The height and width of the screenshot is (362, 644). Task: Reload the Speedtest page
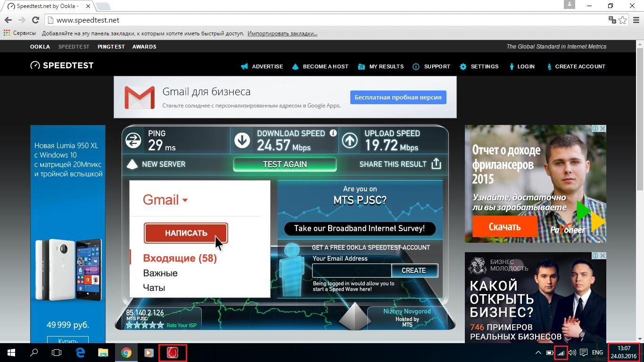click(35, 20)
